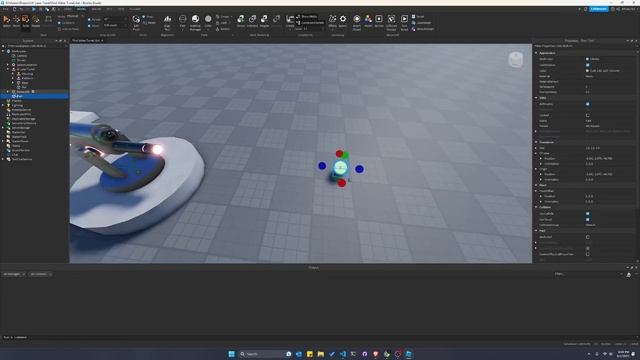Expand the StarterPlayer service node
The height and width of the screenshot is (360, 640).
pyautogui.click(x=3, y=141)
